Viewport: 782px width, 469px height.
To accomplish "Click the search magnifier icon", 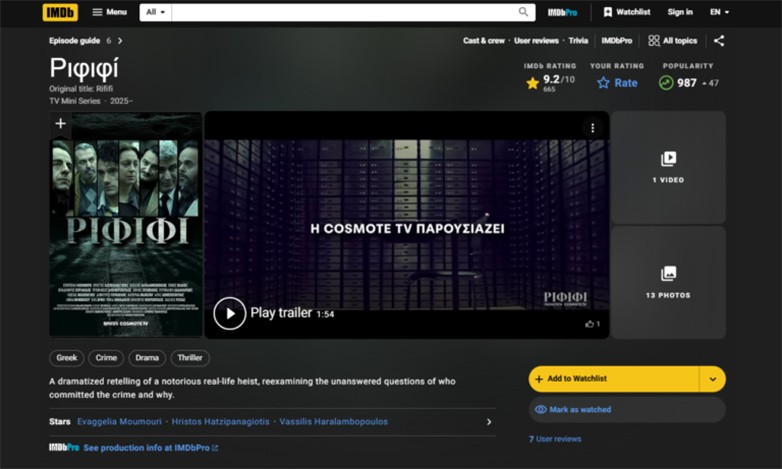I will click(x=523, y=12).
